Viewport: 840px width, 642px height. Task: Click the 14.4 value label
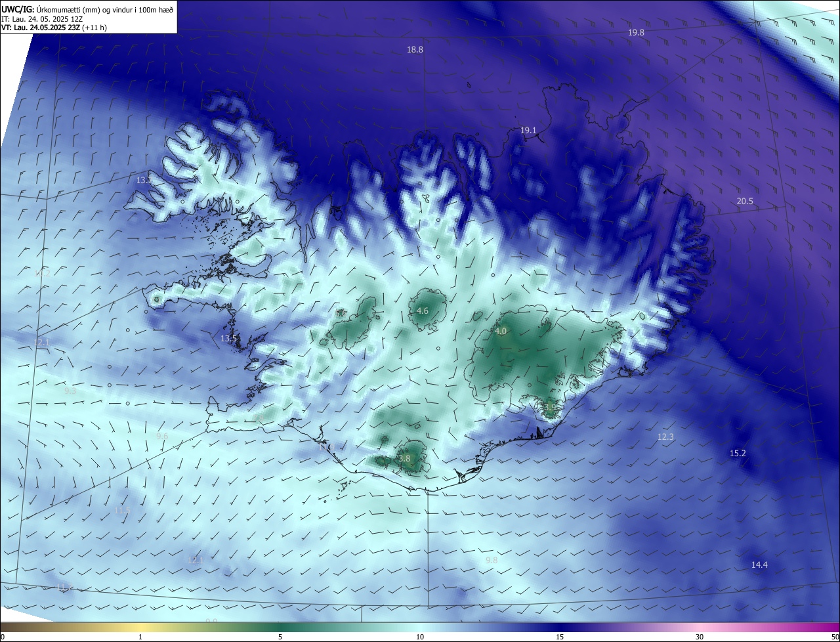[x=759, y=565]
